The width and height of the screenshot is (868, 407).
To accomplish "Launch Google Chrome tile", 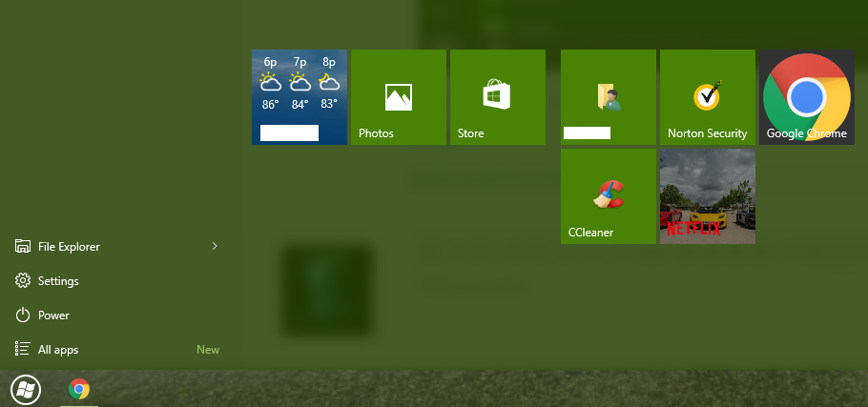I will [807, 97].
